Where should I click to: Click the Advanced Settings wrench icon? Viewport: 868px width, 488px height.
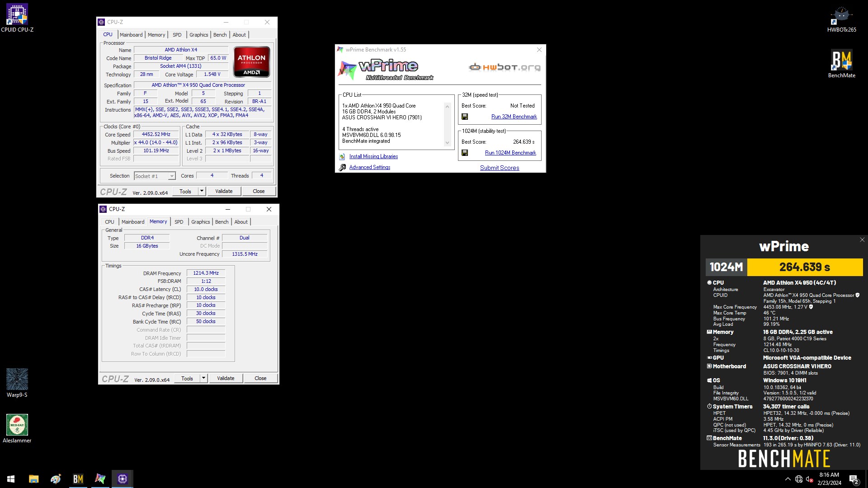click(x=342, y=167)
